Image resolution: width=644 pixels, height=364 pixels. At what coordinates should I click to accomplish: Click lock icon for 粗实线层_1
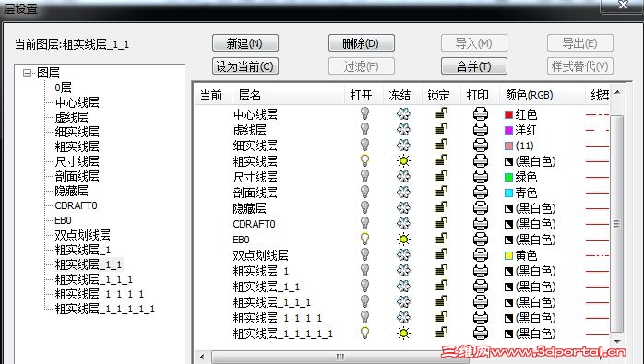442,271
